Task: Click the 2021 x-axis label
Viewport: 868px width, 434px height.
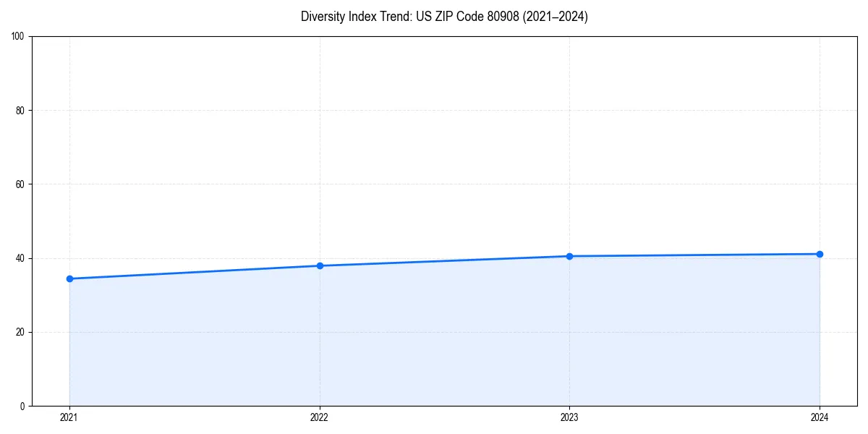Action: [x=69, y=417]
